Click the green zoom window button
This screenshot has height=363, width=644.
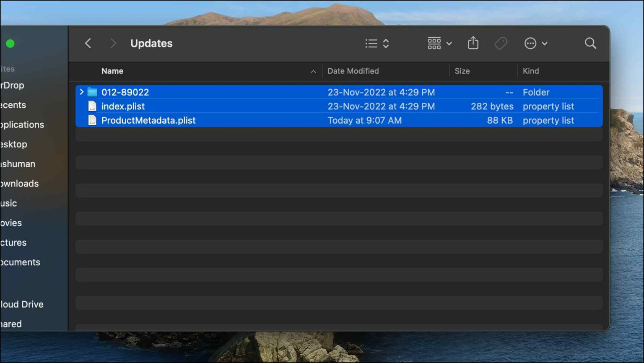tap(10, 44)
